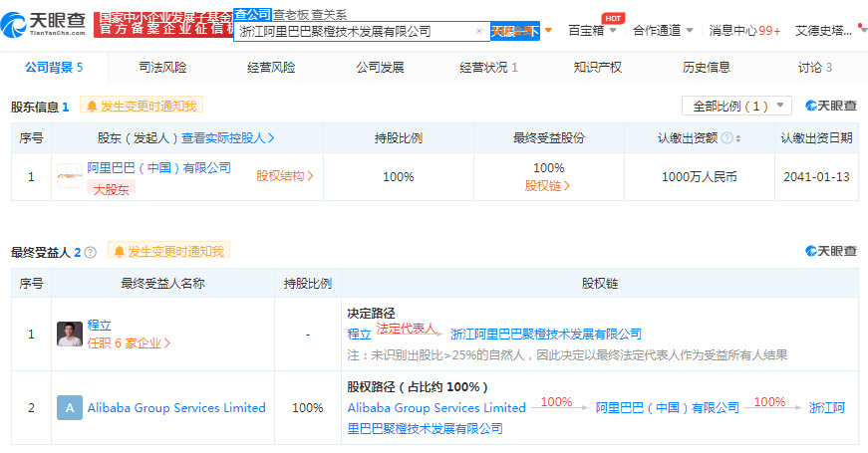Open 股权结构 for the shareholder
Image resolution: width=868 pixels, height=453 pixels.
[285, 176]
